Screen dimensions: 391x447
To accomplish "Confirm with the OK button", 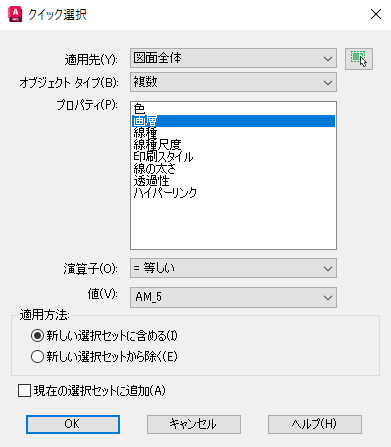I will tap(73, 424).
